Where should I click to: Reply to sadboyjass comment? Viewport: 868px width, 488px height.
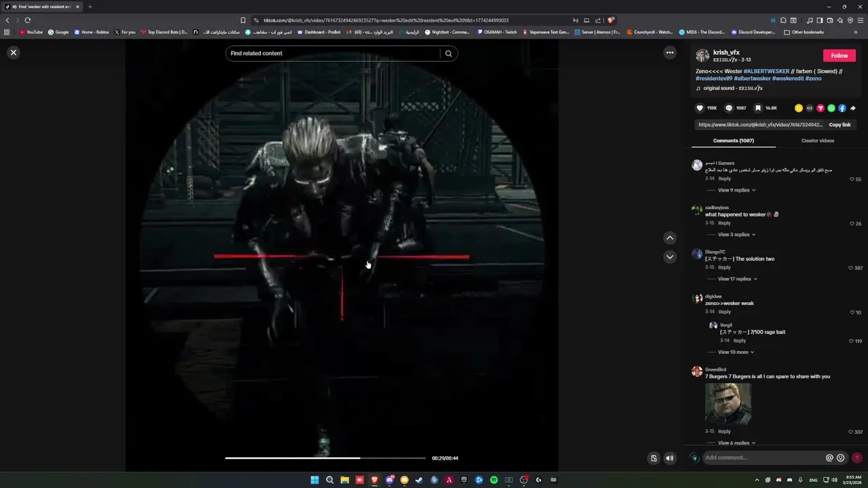click(x=724, y=223)
